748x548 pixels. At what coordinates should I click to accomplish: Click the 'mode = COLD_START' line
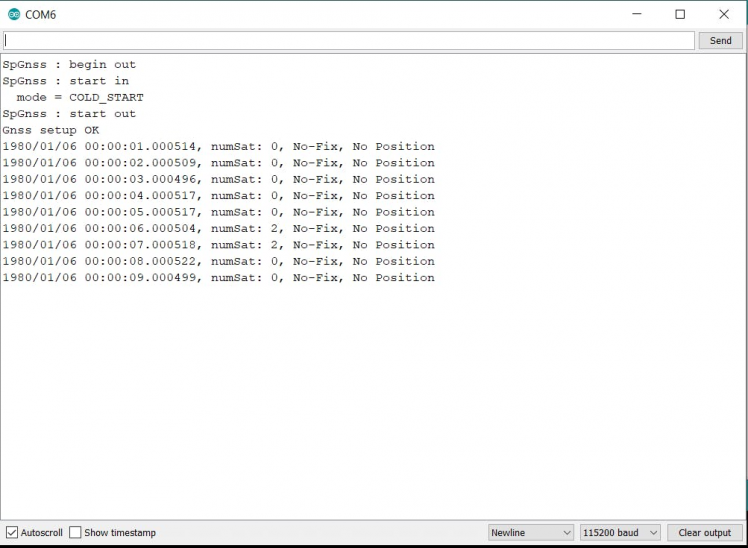[80, 97]
